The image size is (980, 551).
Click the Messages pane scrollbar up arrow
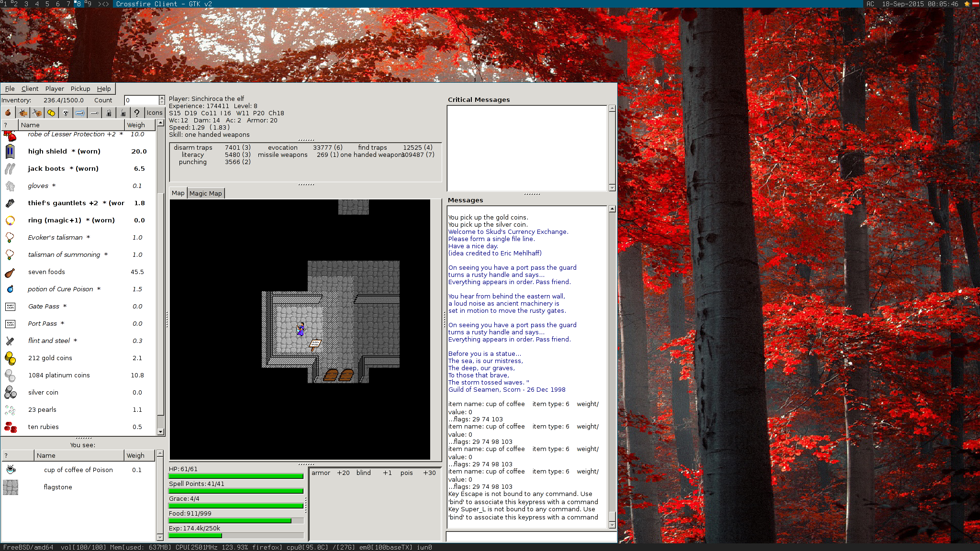[612, 209]
